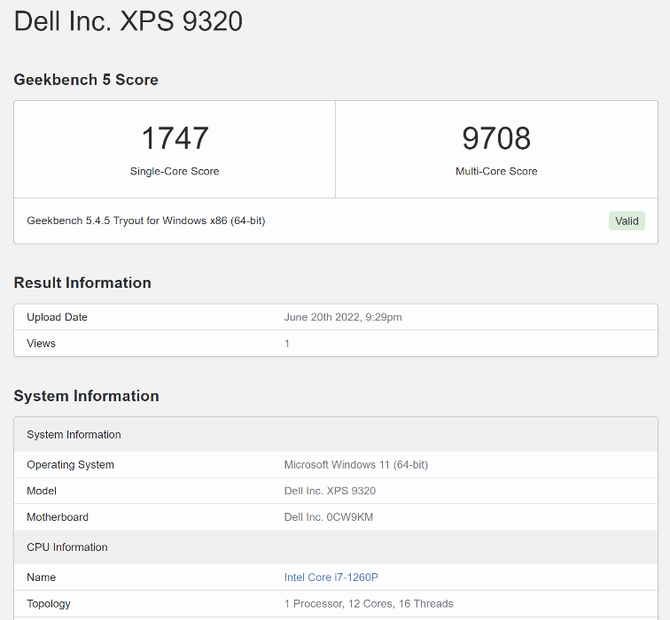670x620 pixels.
Task: Click the 9708 multi-core score number
Action: [x=496, y=138]
